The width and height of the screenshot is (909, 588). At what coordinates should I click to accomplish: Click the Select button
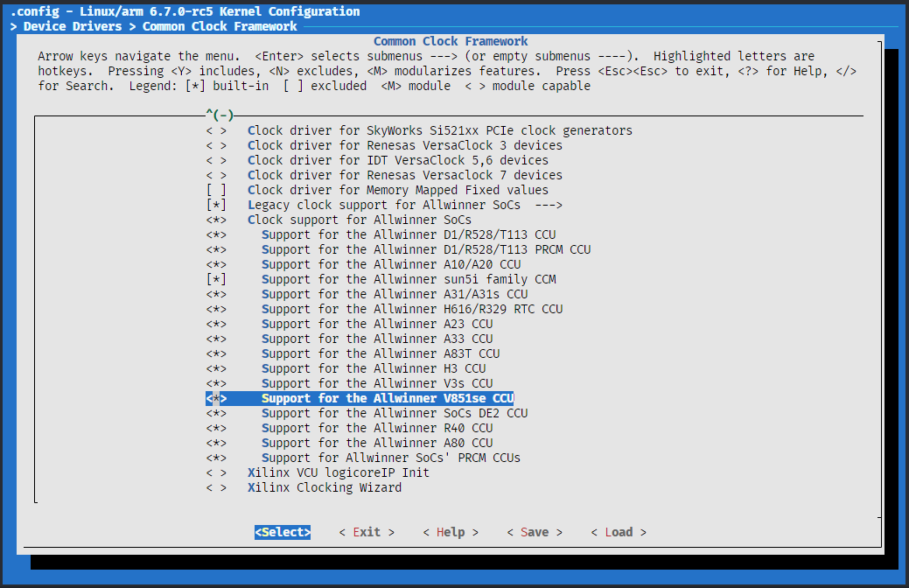point(283,532)
